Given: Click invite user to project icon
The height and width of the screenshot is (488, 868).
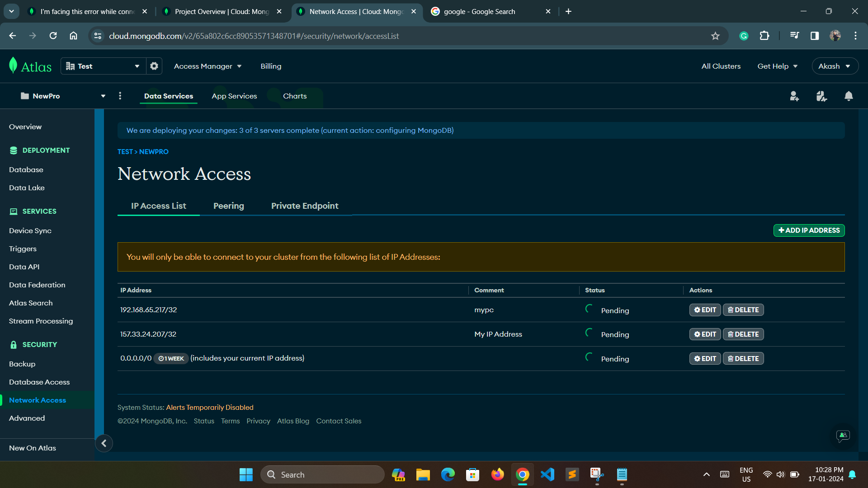Looking at the screenshot, I should (x=794, y=96).
